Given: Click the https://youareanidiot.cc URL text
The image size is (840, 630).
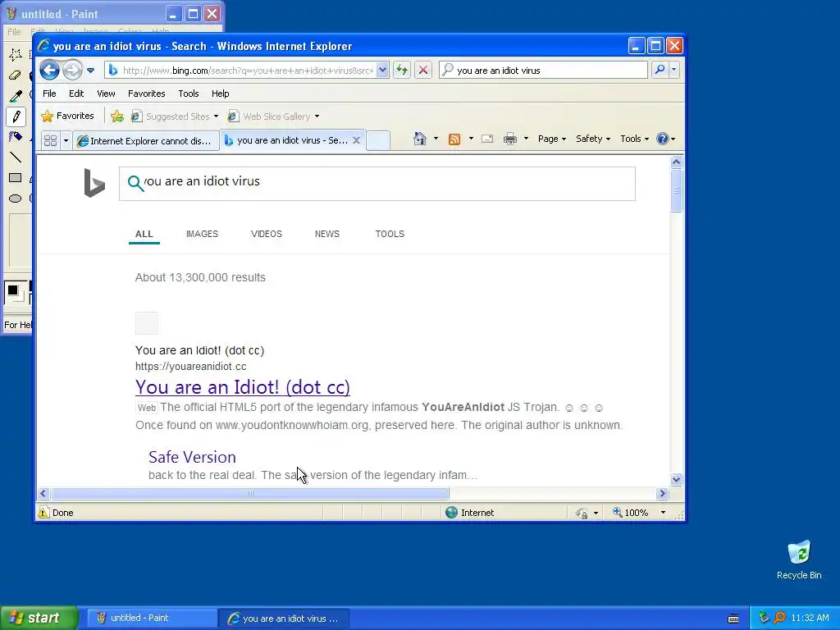Looking at the screenshot, I should [x=190, y=367].
